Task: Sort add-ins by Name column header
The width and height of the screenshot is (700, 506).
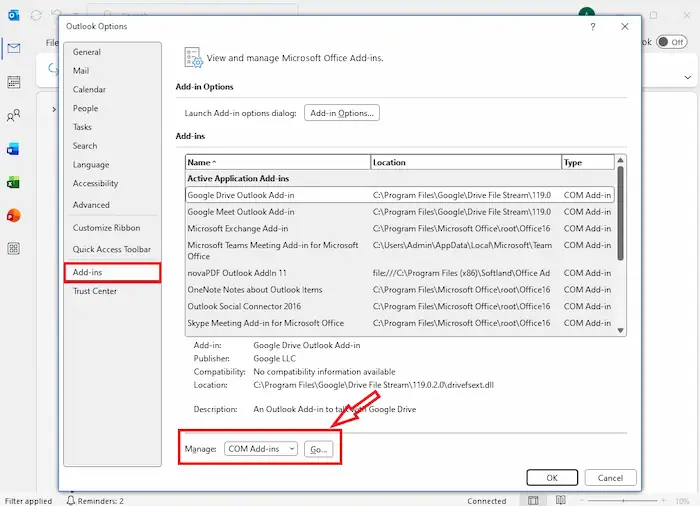Action: click(278, 163)
